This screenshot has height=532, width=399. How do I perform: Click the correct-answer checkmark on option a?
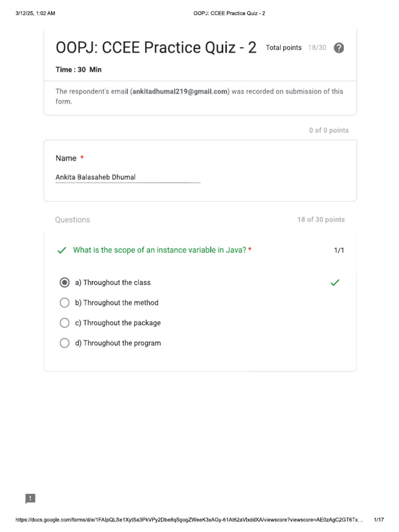coord(335,283)
